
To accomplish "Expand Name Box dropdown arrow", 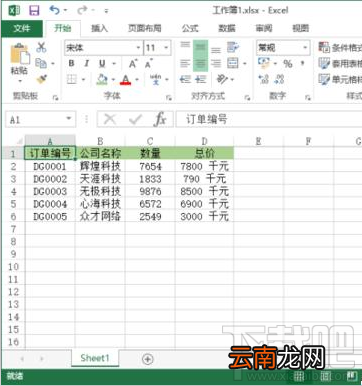I will click(69, 119).
